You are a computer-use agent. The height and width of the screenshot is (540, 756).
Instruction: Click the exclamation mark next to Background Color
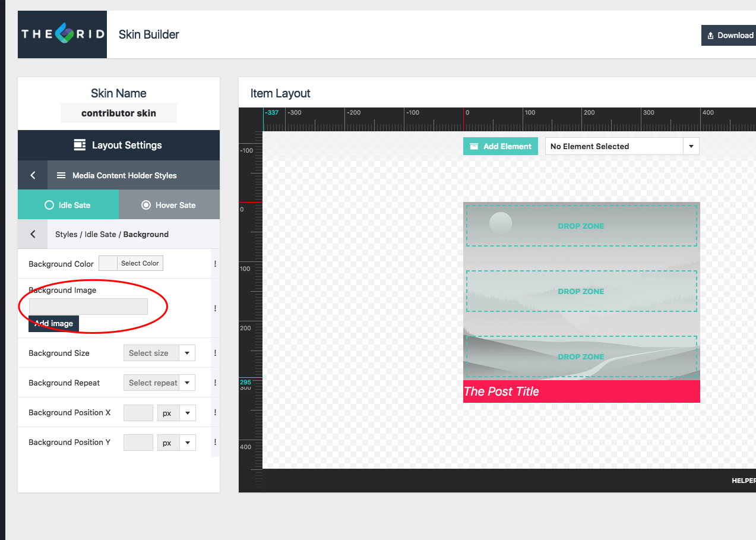coord(215,264)
